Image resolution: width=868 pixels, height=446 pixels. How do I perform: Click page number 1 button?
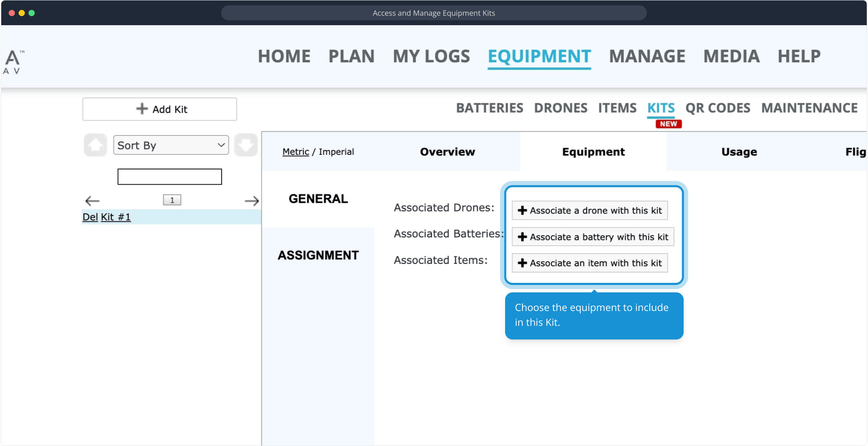(172, 200)
